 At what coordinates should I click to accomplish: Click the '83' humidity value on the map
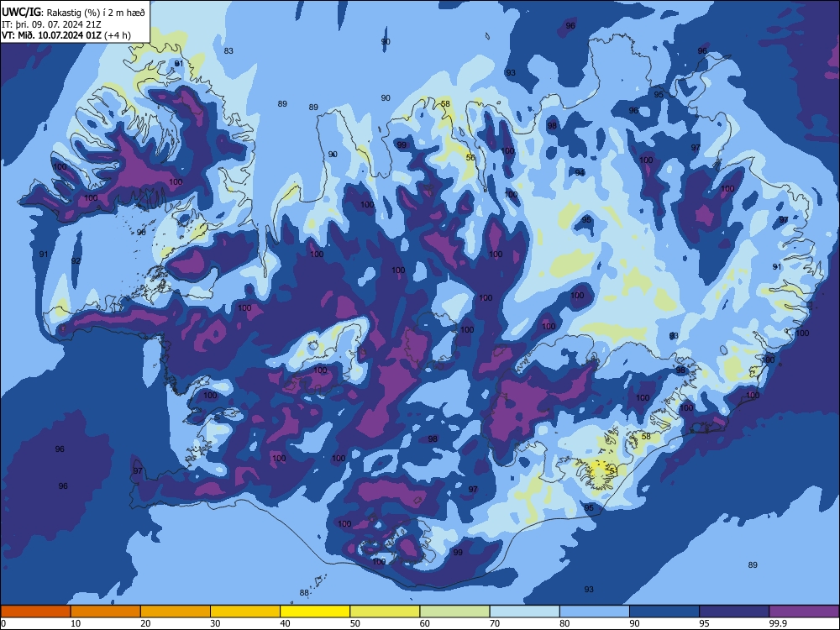pyautogui.click(x=228, y=51)
